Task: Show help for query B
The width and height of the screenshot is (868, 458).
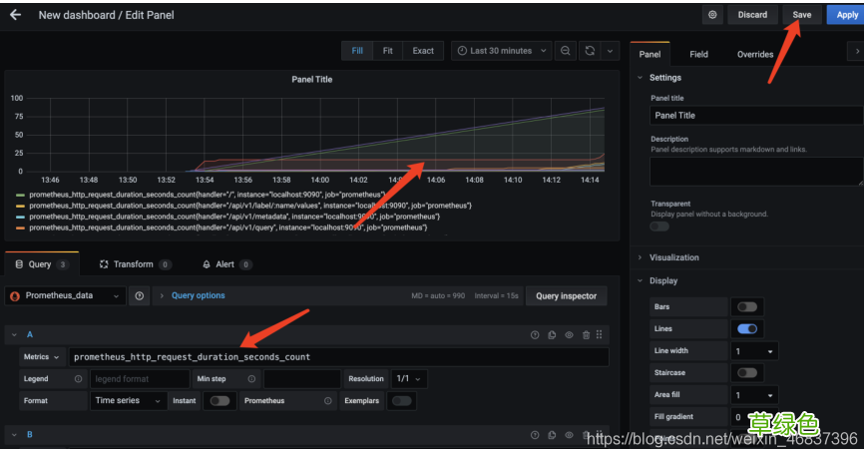Action: 535,435
